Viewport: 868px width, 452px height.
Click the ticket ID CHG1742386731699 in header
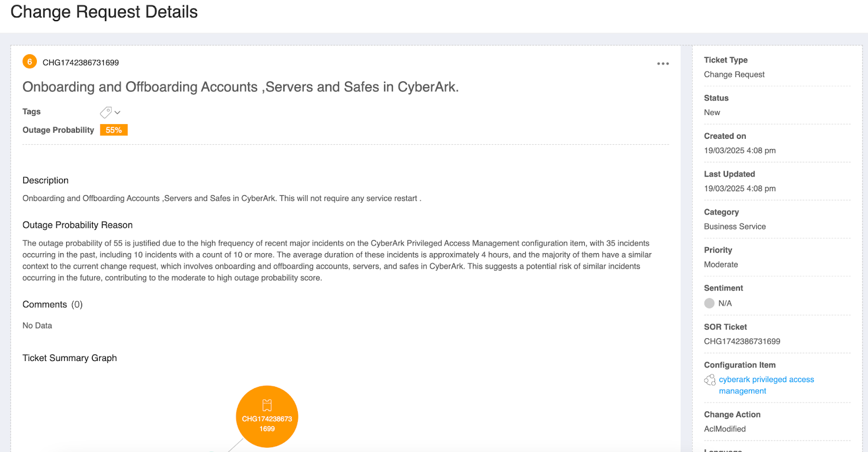click(x=81, y=63)
